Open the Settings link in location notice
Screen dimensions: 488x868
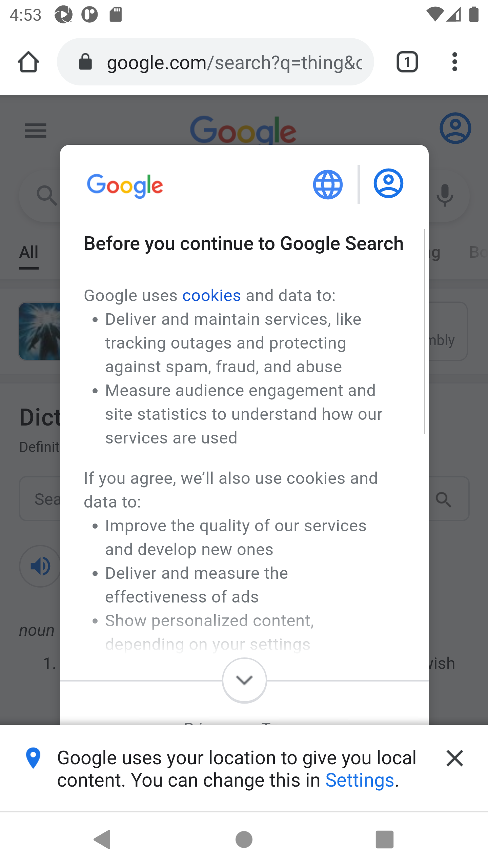coord(360,780)
